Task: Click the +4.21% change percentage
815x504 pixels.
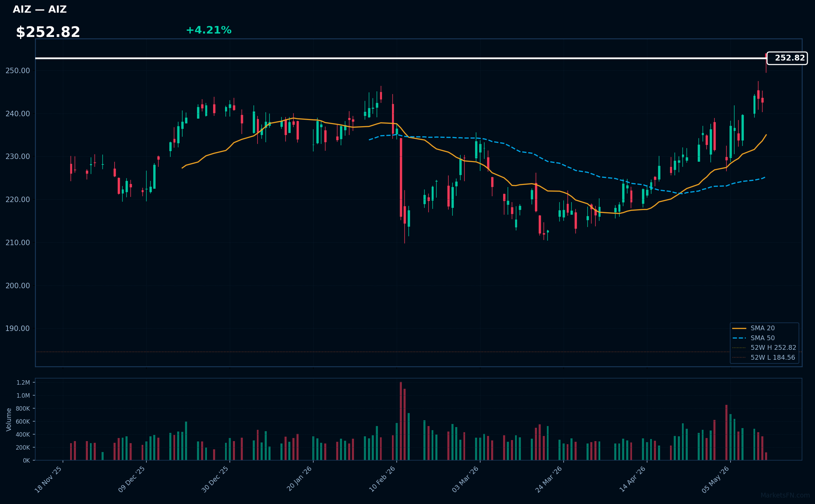Action: (209, 30)
